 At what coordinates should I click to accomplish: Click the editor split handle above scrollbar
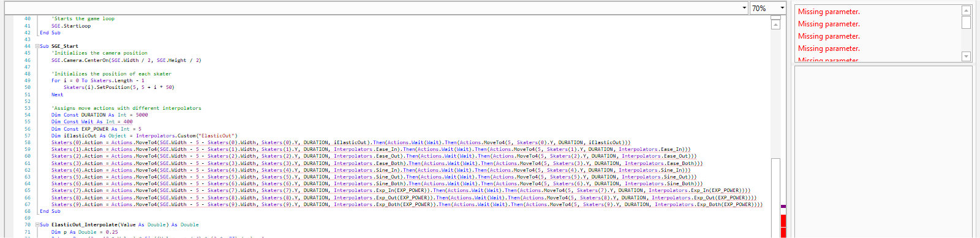point(775,17)
